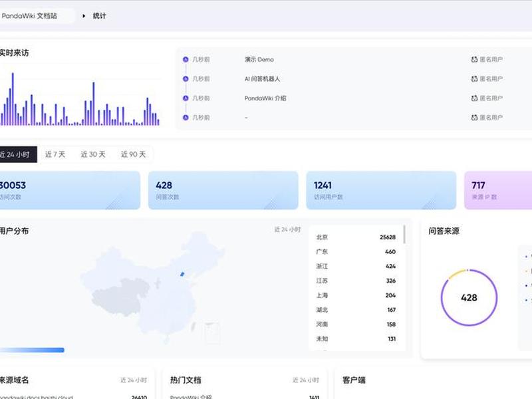Click the 问答来源 heading

coord(444,231)
